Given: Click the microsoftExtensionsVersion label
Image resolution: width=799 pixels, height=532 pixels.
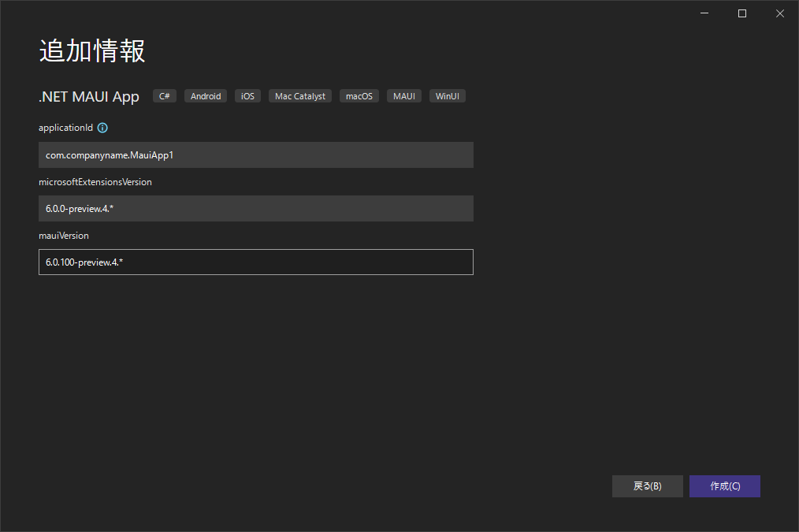Looking at the screenshot, I should coord(95,182).
